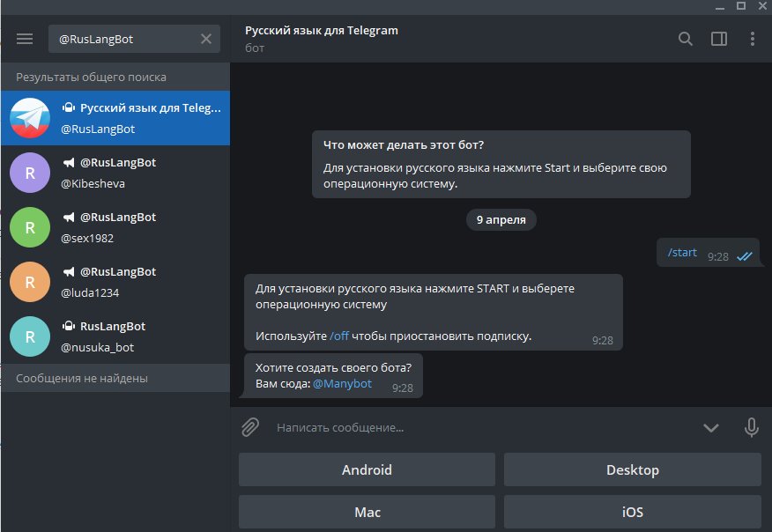Toggle the right sidebar info panel
The width and height of the screenshot is (772, 532).
click(x=719, y=39)
